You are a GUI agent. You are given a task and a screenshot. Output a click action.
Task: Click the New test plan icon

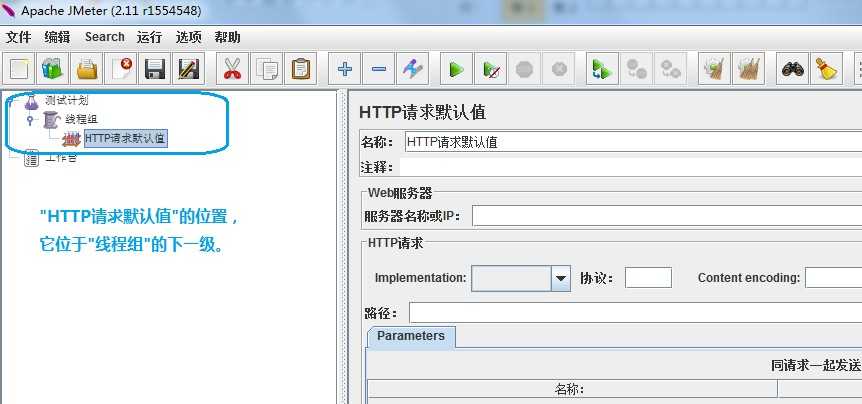(x=19, y=69)
